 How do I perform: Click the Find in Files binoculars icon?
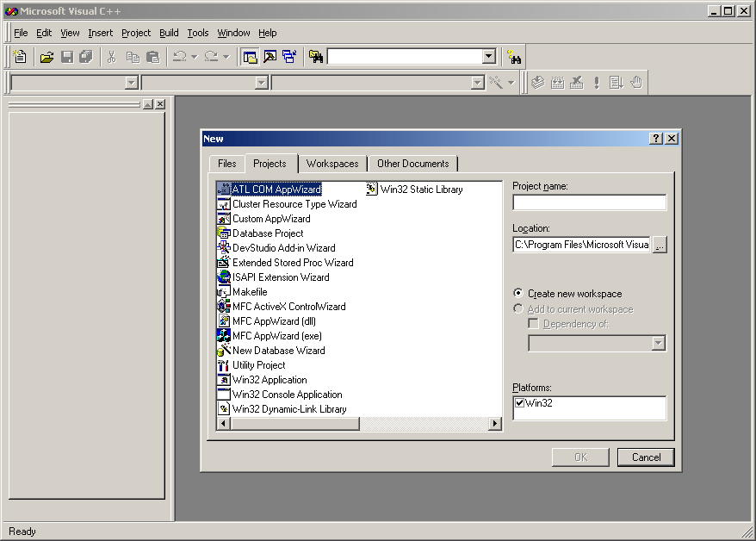[316, 58]
